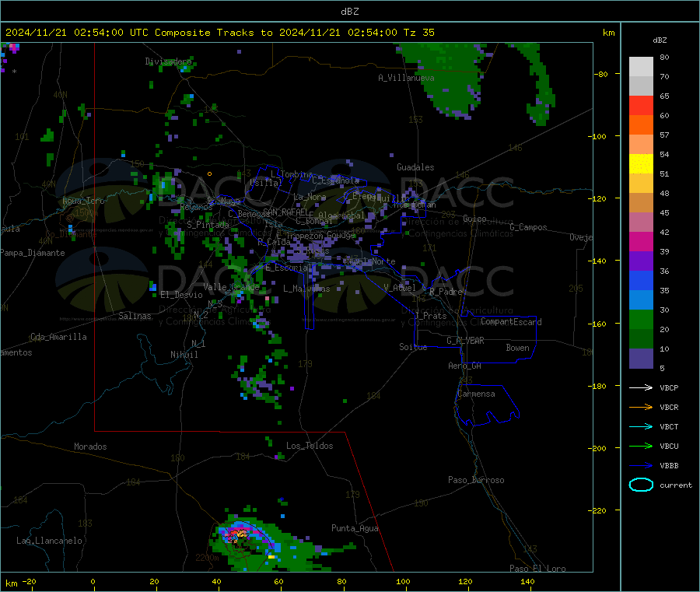Click the 'VBBB' legend label
Screen dimensions: 700x592
[x=669, y=465]
